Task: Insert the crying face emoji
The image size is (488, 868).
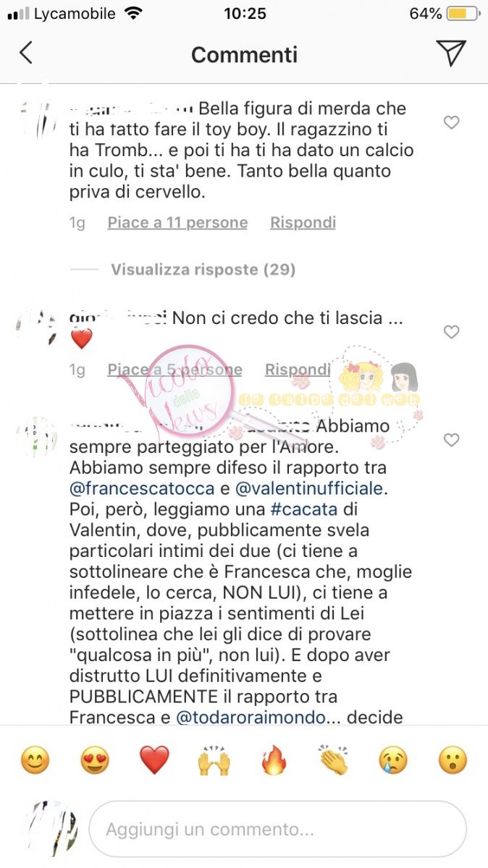Action: pos(394,761)
